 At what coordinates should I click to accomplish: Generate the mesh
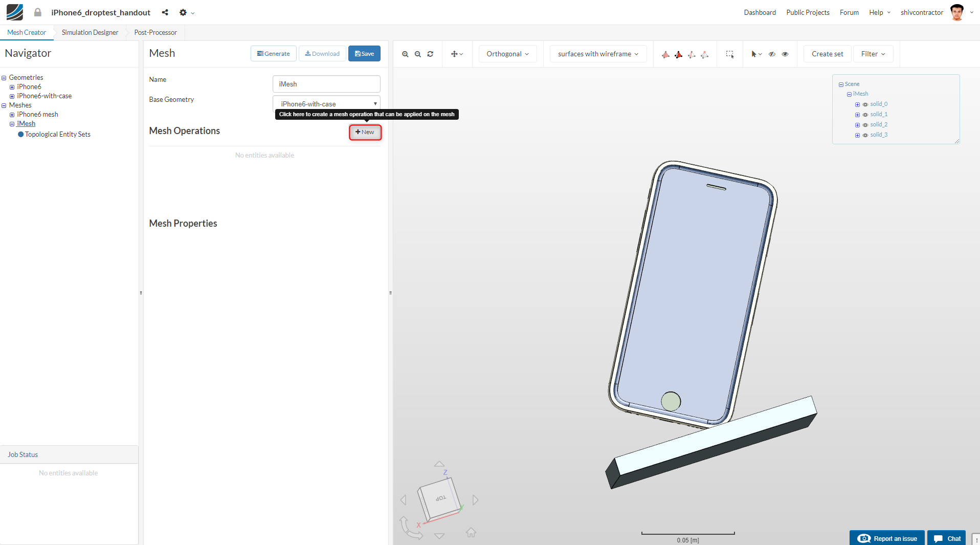point(274,54)
